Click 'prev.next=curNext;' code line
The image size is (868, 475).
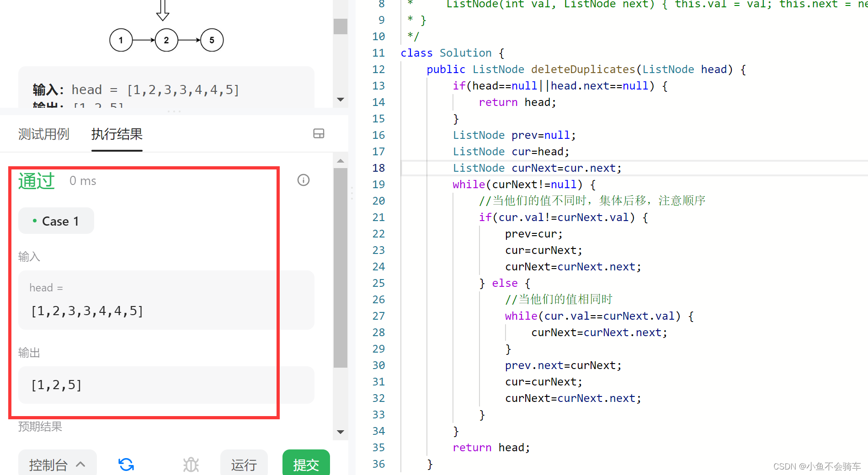563,365
